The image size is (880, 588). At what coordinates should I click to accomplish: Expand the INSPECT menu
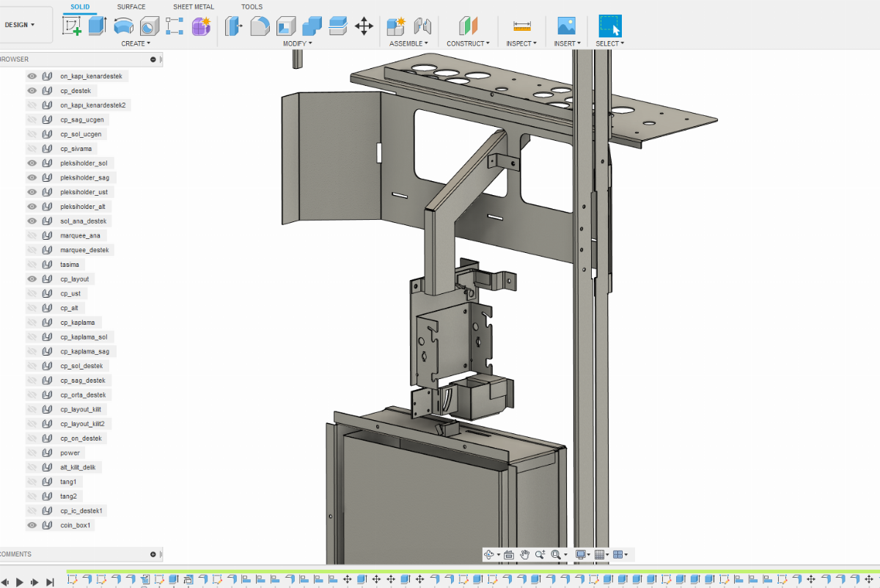click(x=521, y=44)
